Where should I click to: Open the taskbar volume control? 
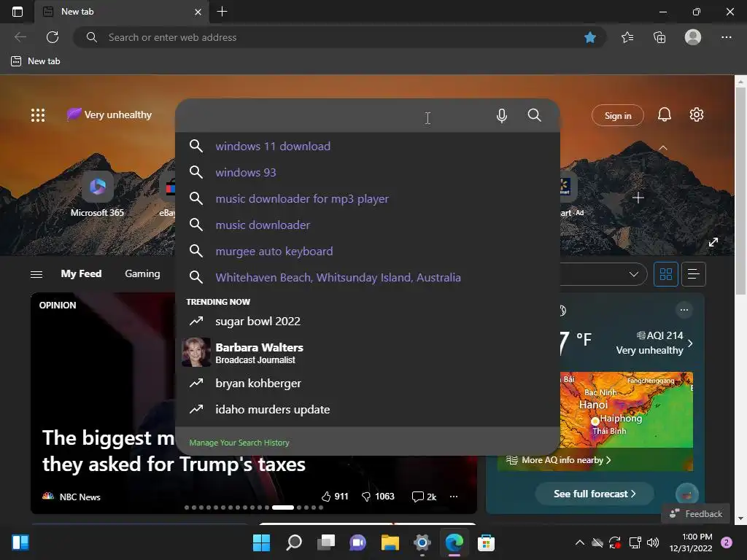tap(653, 542)
